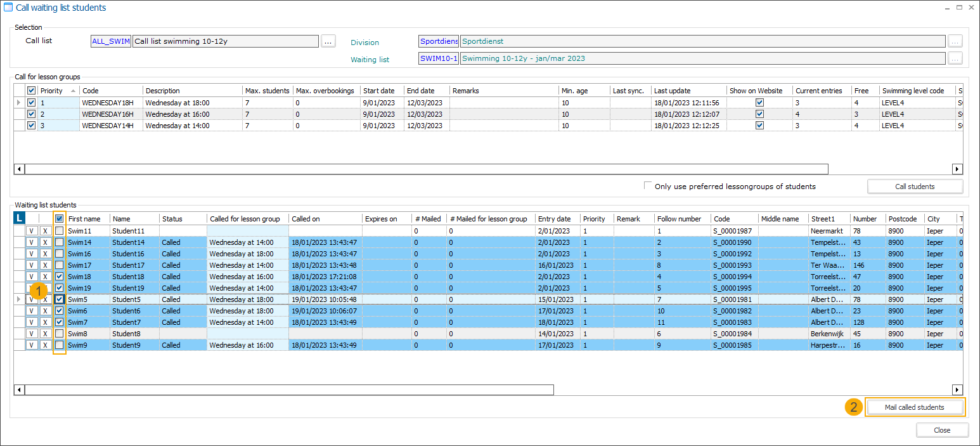This screenshot has height=446, width=980.
Task: Click the window icon in title bar
Action: coord(8,8)
